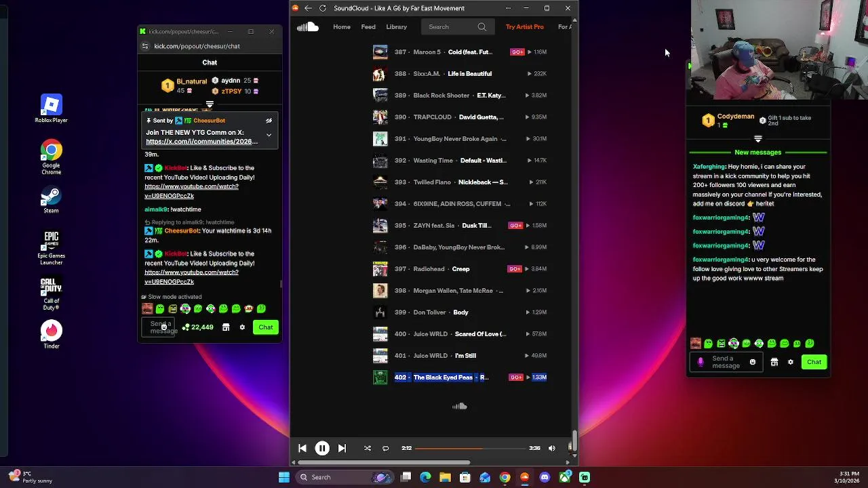Image resolution: width=868 pixels, height=488 pixels.
Task: Skip to next track in SoundCloud player
Action: (x=342, y=448)
